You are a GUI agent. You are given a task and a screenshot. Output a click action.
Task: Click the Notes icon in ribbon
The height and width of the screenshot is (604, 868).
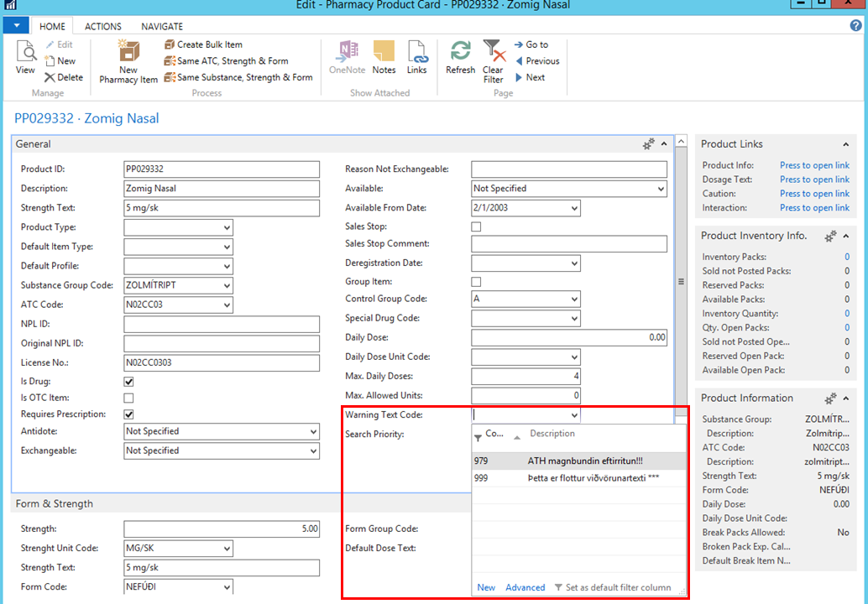(x=384, y=52)
